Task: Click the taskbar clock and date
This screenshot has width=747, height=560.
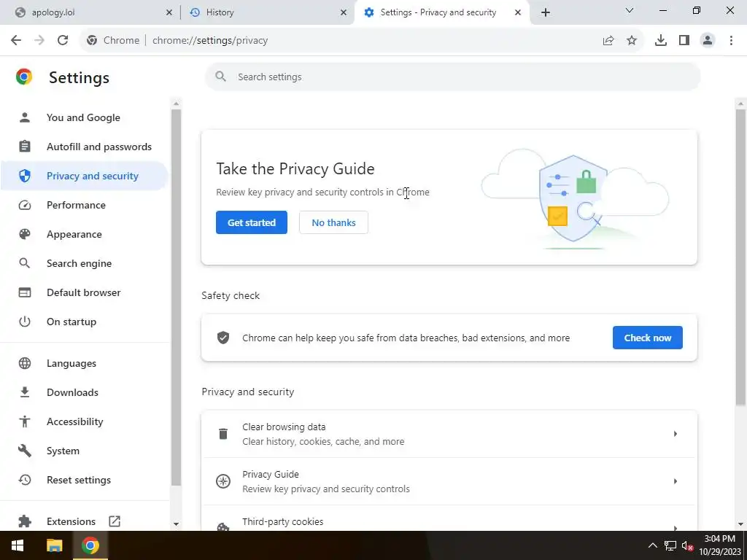Action: click(719, 545)
